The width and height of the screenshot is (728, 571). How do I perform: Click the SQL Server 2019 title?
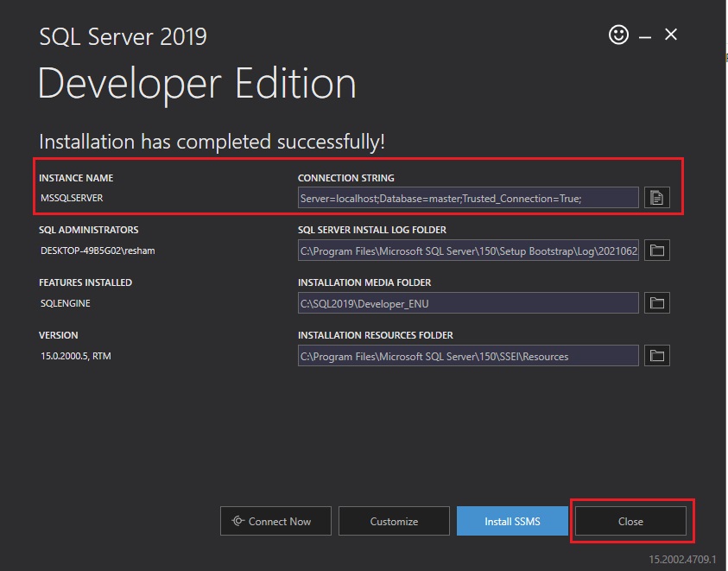pos(123,37)
